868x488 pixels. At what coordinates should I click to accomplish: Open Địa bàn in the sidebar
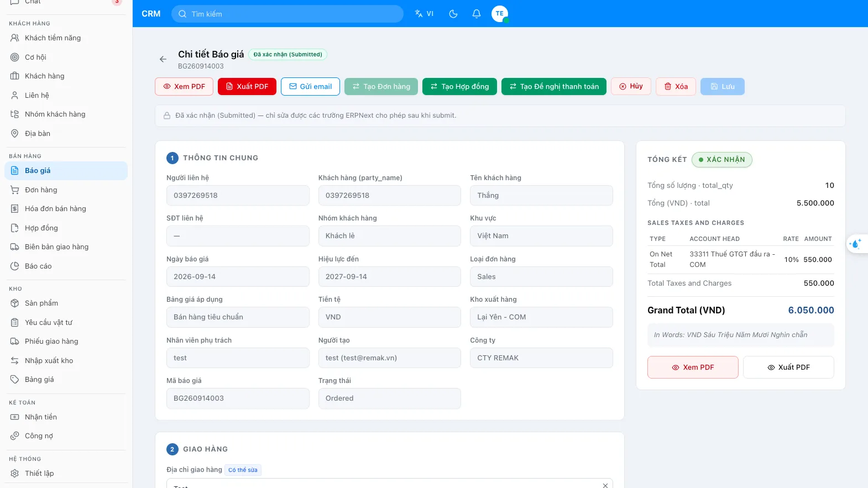(x=66, y=134)
